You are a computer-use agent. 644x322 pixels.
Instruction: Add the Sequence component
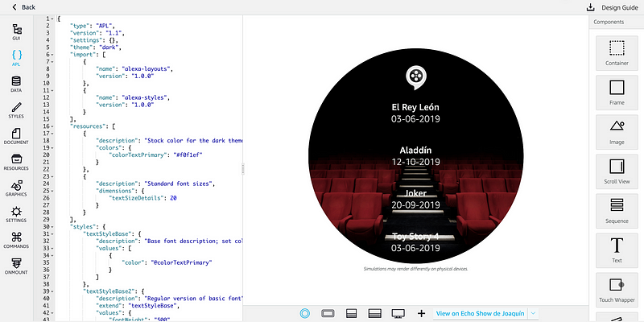[x=617, y=211]
